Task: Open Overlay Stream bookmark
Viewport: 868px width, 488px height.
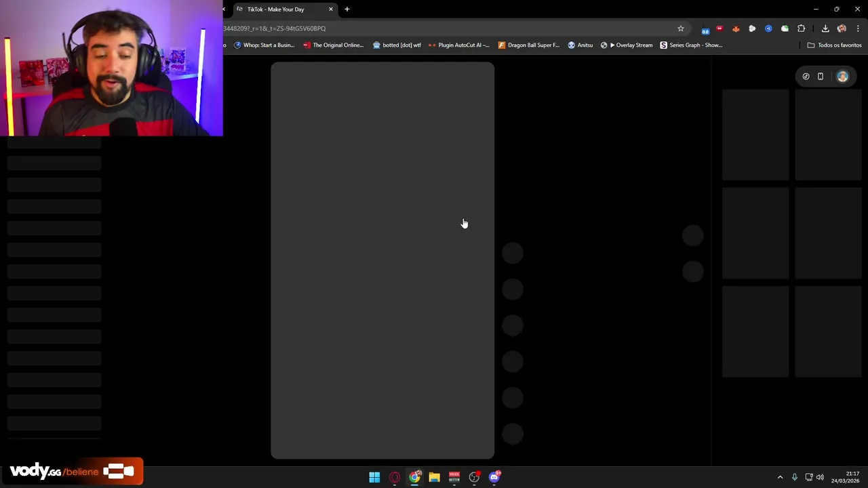Action: [627, 45]
